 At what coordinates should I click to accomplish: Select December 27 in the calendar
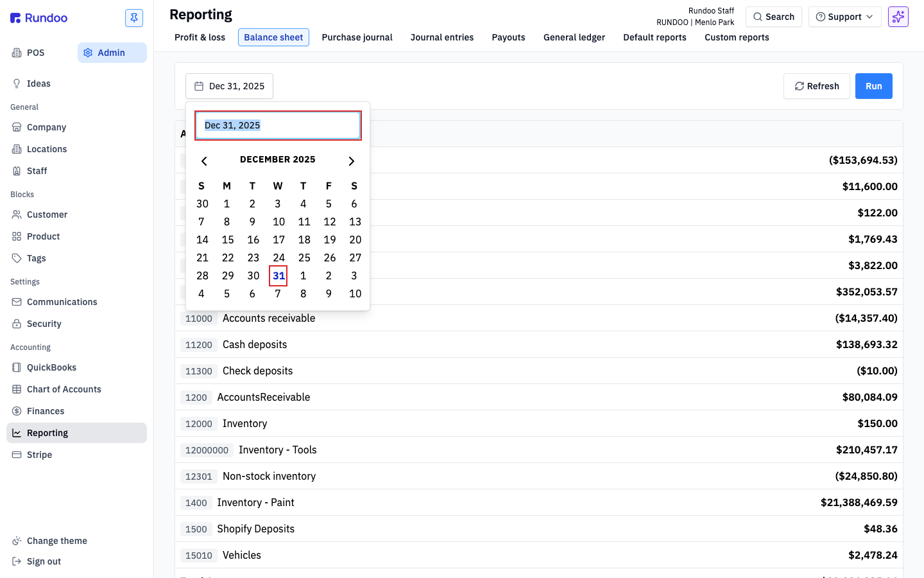pyautogui.click(x=355, y=258)
